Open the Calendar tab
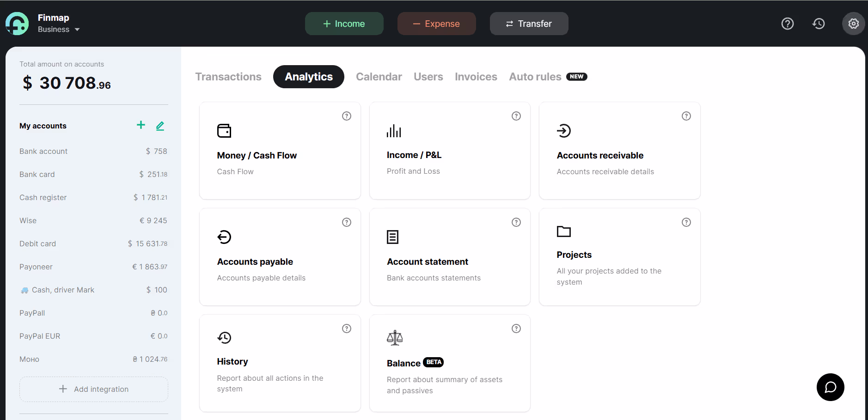 click(x=379, y=77)
